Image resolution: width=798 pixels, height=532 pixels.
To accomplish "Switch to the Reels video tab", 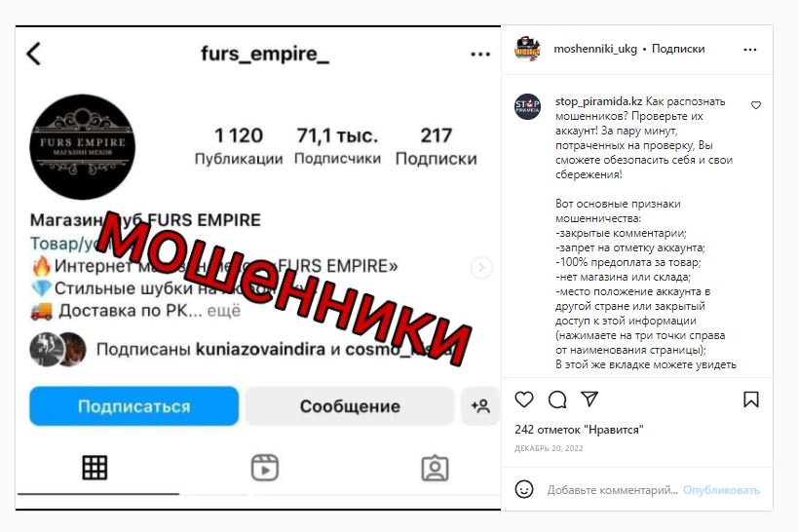I will [x=265, y=468].
